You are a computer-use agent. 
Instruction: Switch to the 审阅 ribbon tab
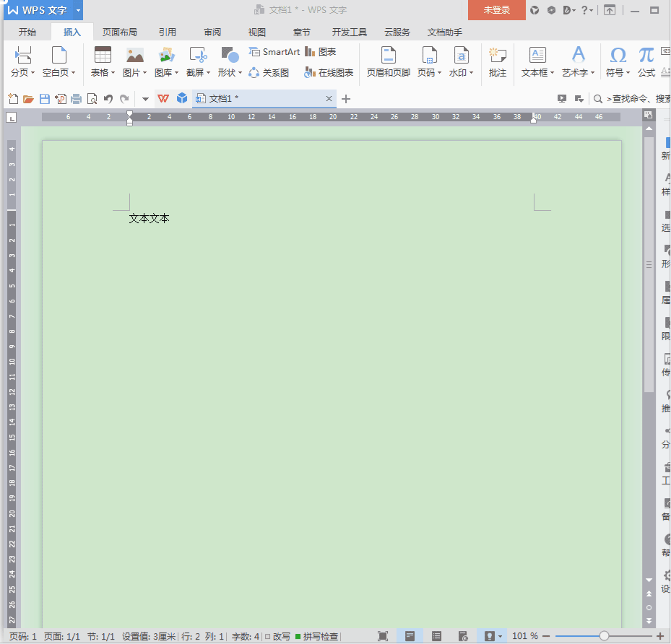pyautogui.click(x=212, y=32)
